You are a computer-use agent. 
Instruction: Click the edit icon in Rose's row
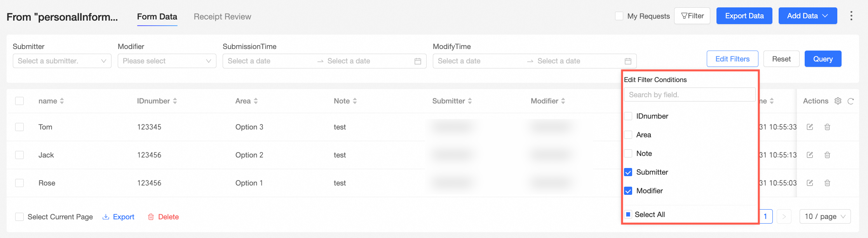[810, 183]
